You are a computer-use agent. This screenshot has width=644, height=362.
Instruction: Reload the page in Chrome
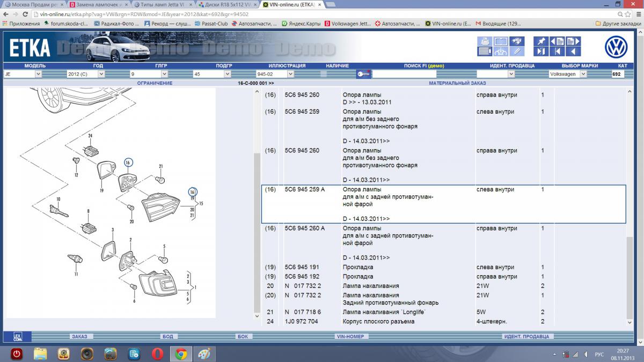26,14
